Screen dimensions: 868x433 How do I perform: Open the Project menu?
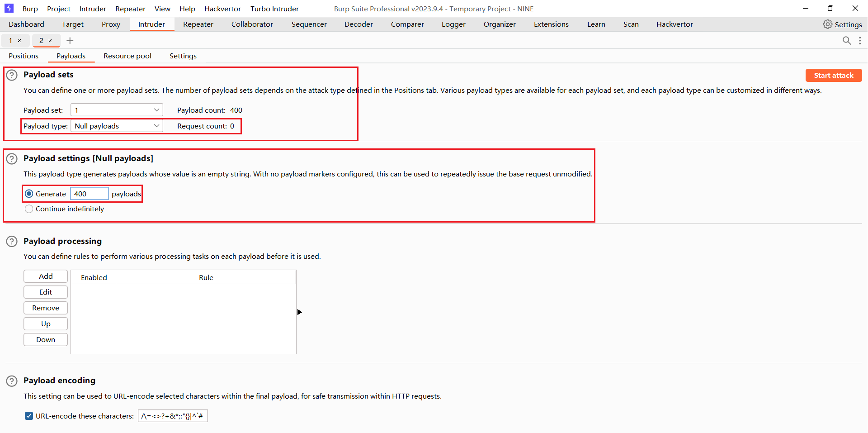pyautogui.click(x=59, y=9)
